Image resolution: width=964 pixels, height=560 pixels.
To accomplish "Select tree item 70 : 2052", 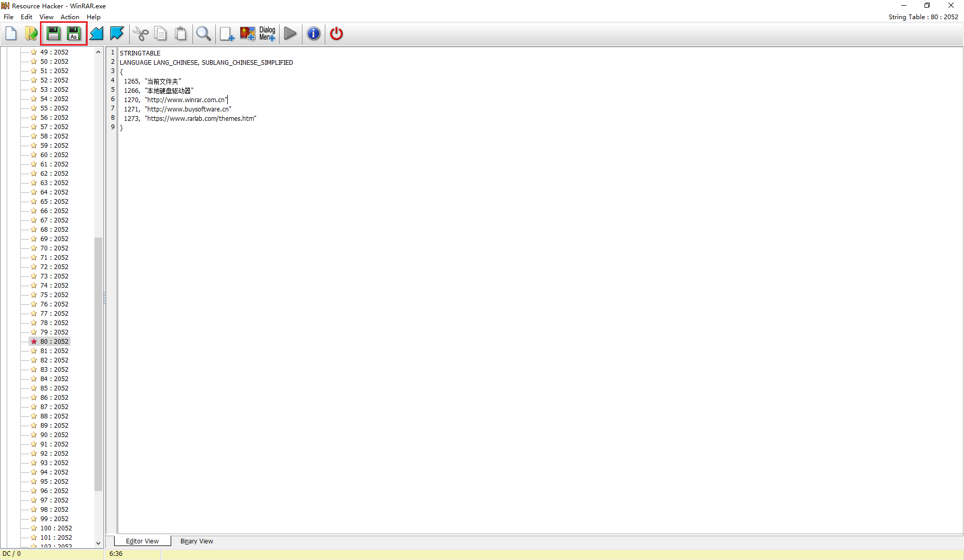I will (54, 248).
